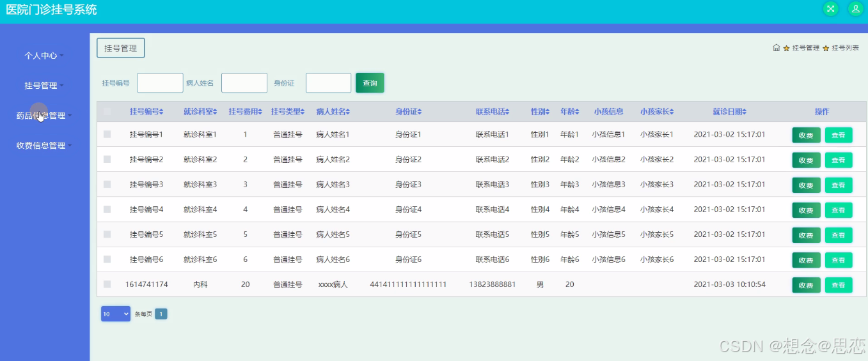Screen dimensions: 868x361
Task: Click 收费 for 挂号编号6 row
Action: [x=806, y=260]
